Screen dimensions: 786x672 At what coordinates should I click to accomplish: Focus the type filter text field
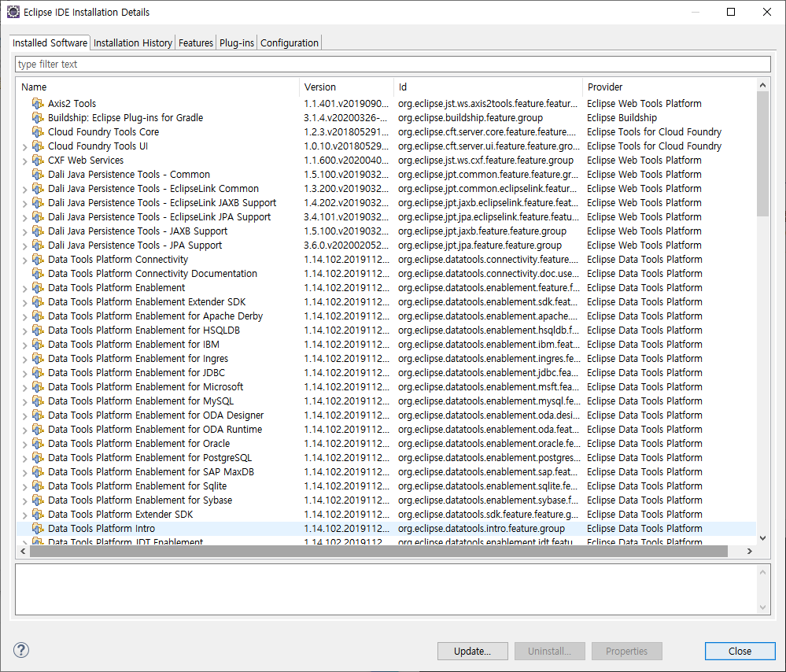(393, 65)
